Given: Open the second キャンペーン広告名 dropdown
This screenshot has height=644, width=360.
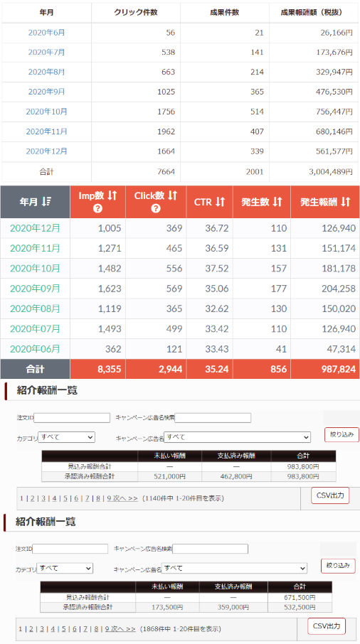Looking at the screenshot, I should pyautogui.click(x=234, y=569).
